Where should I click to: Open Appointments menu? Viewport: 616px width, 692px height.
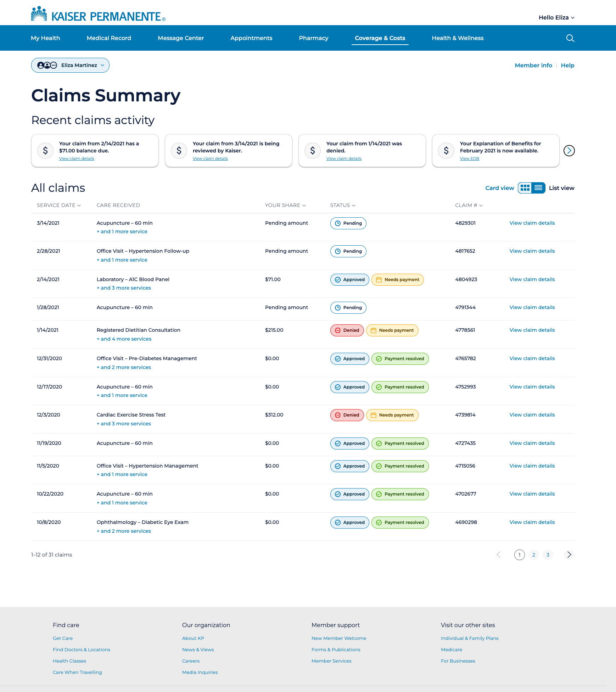[251, 38]
